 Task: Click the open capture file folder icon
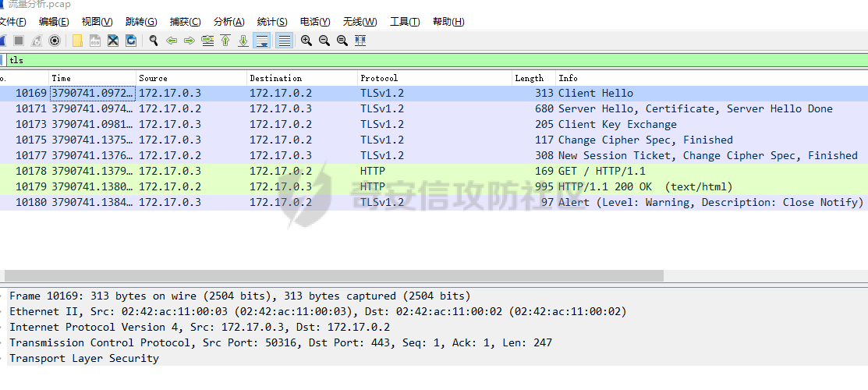click(x=77, y=41)
